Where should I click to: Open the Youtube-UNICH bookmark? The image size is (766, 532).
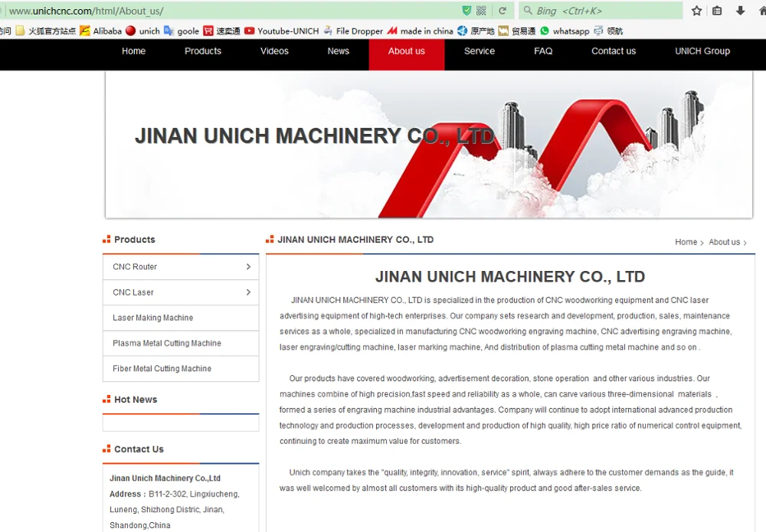click(281, 31)
